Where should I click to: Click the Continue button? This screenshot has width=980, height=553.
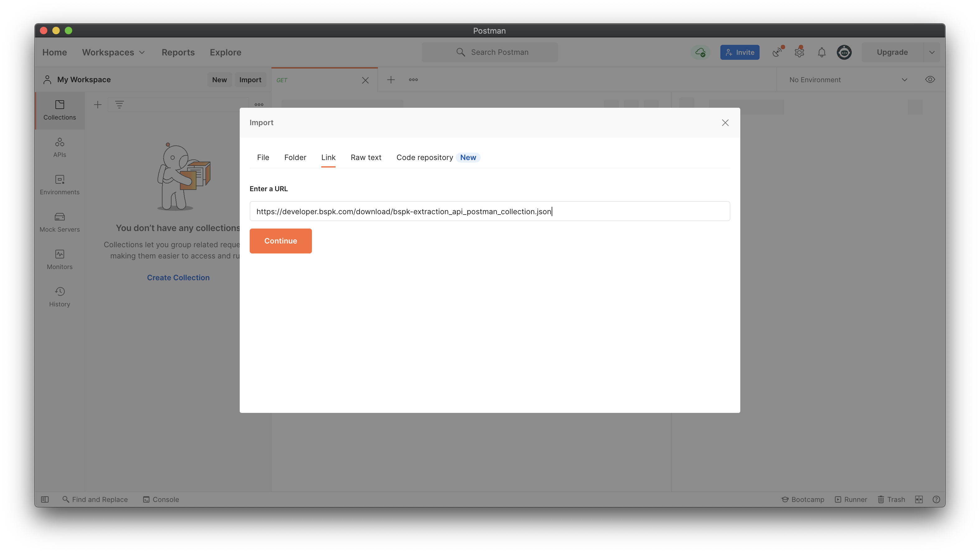(x=281, y=241)
